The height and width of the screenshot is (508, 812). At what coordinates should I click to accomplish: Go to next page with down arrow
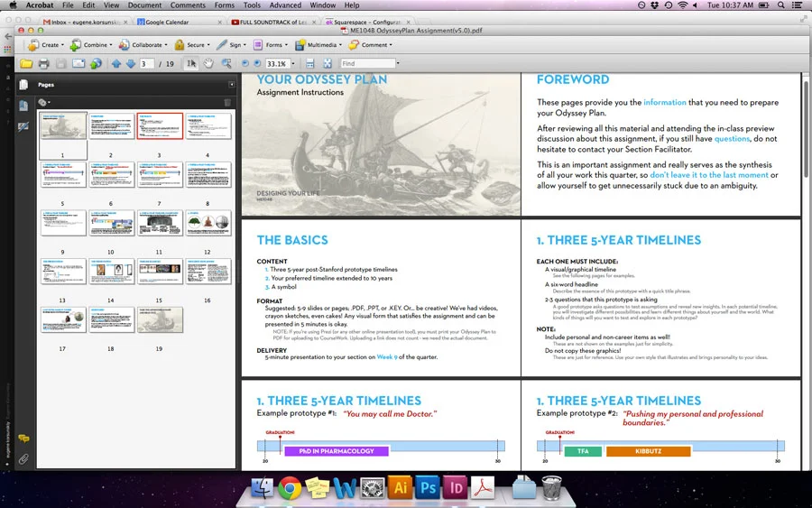point(131,64)
